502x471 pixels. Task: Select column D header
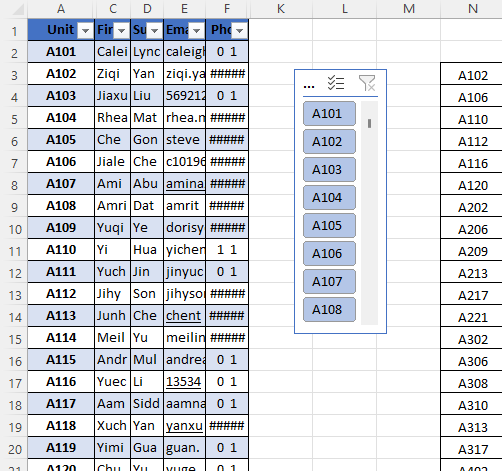(x=147, y=9)
